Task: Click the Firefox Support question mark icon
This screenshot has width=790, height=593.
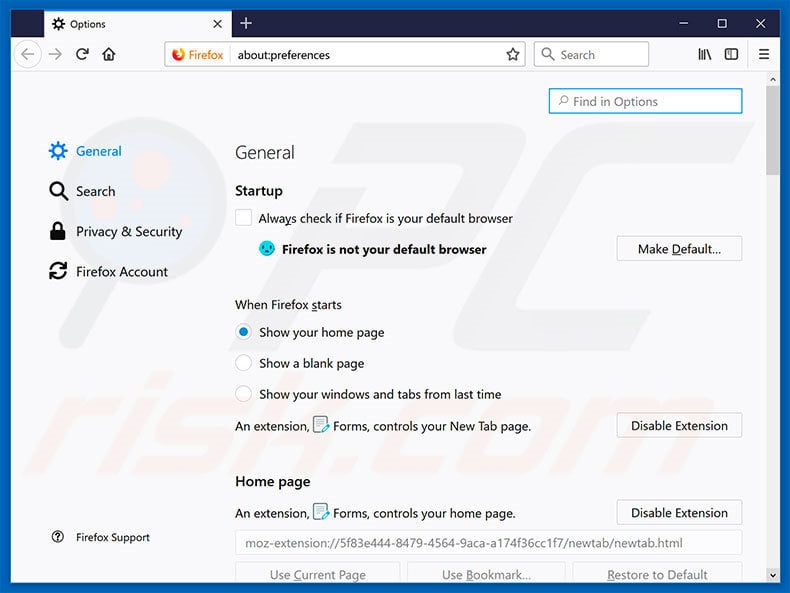Action: [x=57, y=537]
